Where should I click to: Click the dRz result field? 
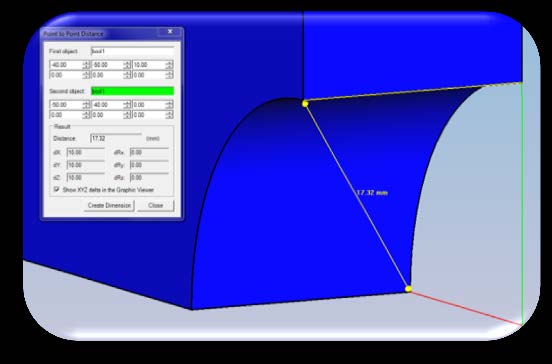pyautogui.click(x=149, y=177)
